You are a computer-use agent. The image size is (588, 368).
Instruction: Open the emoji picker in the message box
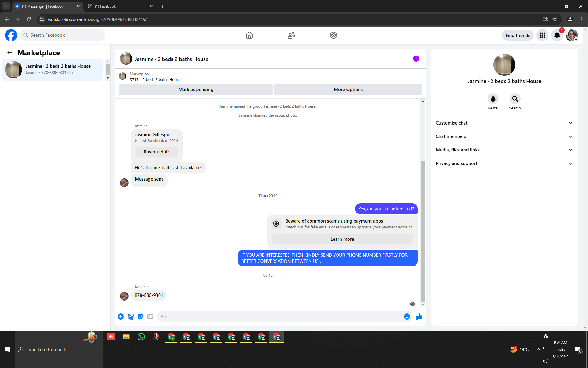tap(407, 316)
